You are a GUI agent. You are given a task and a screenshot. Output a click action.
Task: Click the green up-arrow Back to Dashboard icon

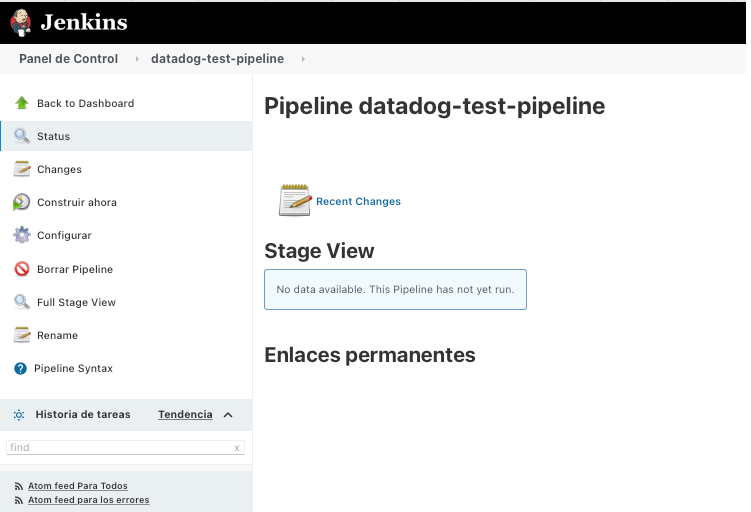coord(22,103)
